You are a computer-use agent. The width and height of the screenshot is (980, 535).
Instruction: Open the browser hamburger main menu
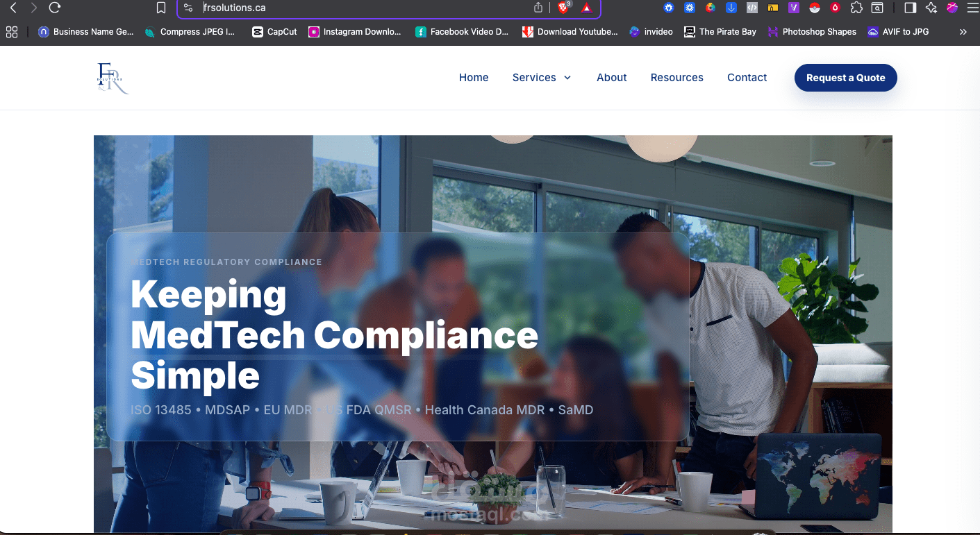(x=972, y=8)
